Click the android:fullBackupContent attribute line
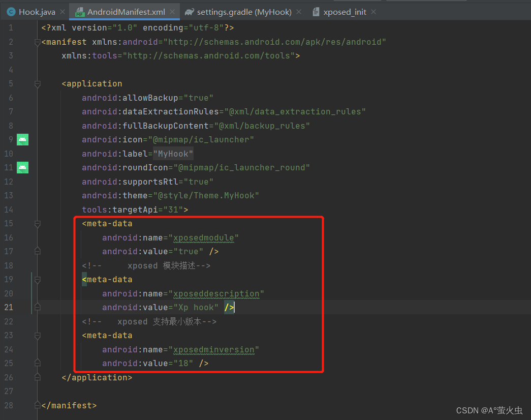The height and width of the screenshot is (420, 531). click(x=196, y=126)
